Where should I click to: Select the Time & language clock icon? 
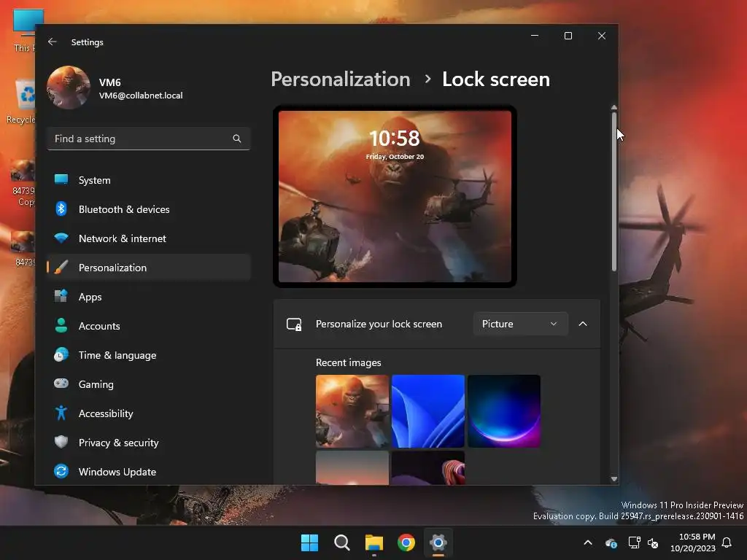click(x=61, y=355)
